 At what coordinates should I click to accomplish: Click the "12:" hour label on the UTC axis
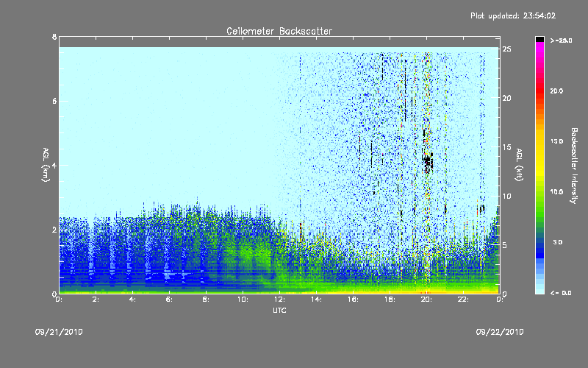pos(279,300)
